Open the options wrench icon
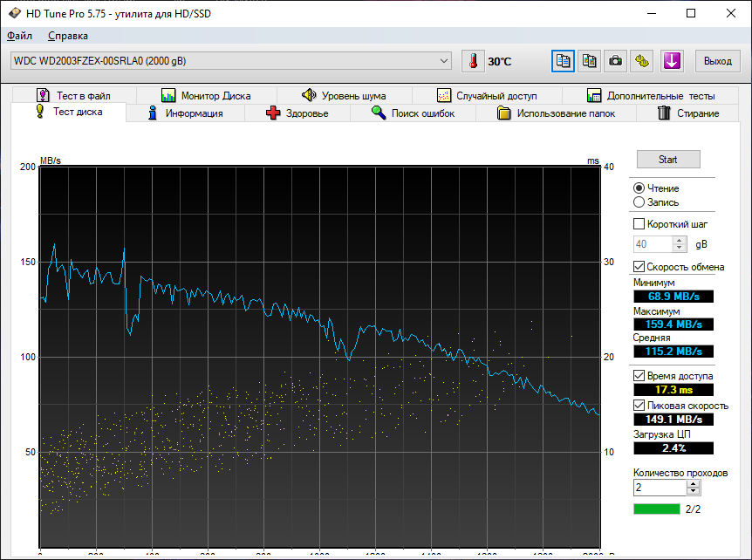The height and width of the screenshot is (560, 752). [642, 61]
